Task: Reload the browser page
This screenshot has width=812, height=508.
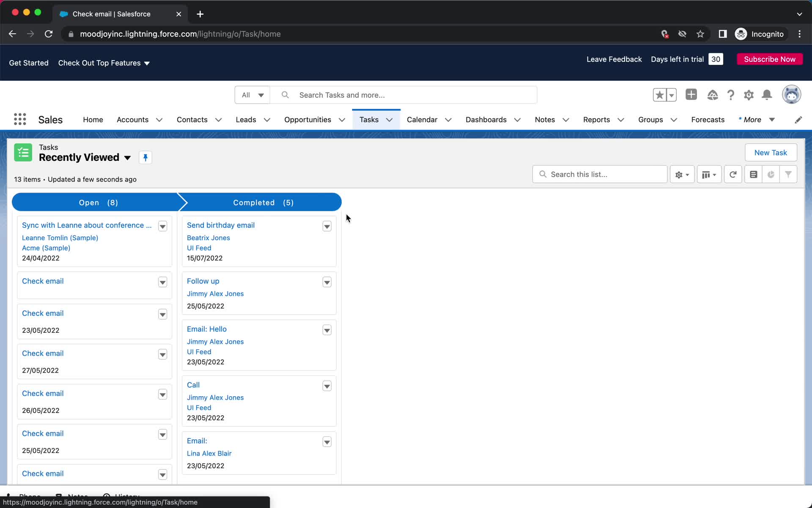Action: tap(49, 34)
